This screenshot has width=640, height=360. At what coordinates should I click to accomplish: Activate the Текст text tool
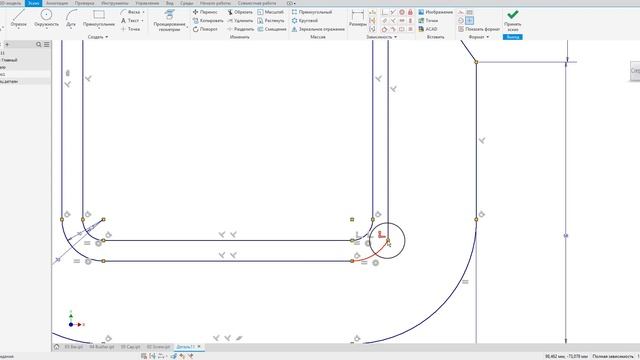[x=130, y=20]
